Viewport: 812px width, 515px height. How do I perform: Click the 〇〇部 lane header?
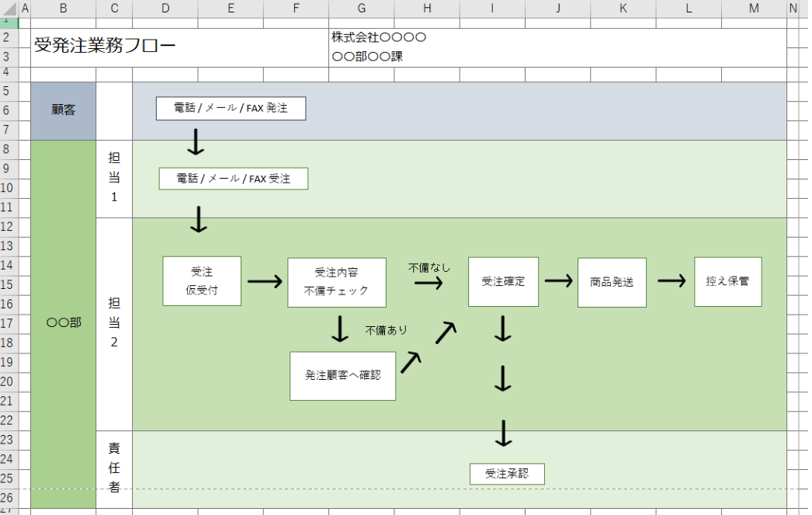[x=63, y=324]
